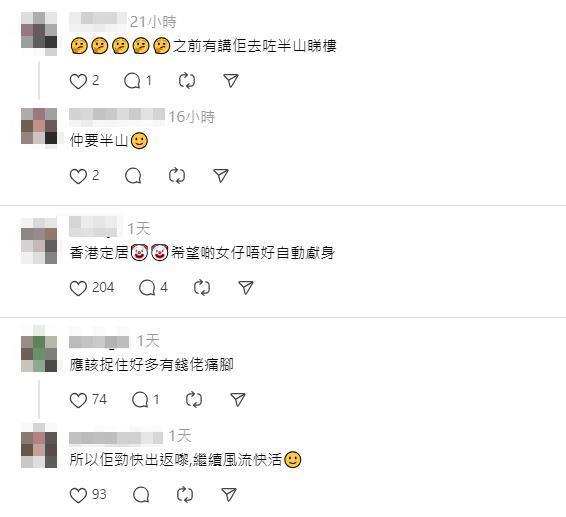Repost the 半山睇樓 comment

[x=187, y=81]
